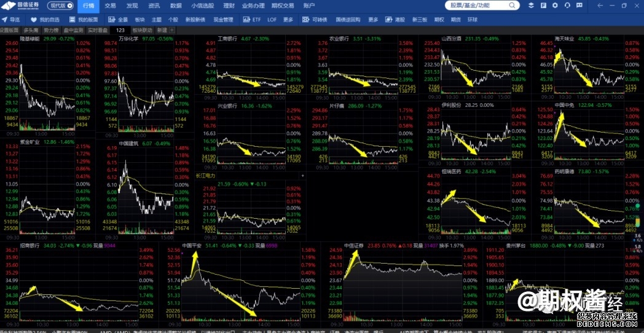Switch to the 势力榜 layout tab
This screenshot has height=333, width=644.
click(x=52, y=30)
